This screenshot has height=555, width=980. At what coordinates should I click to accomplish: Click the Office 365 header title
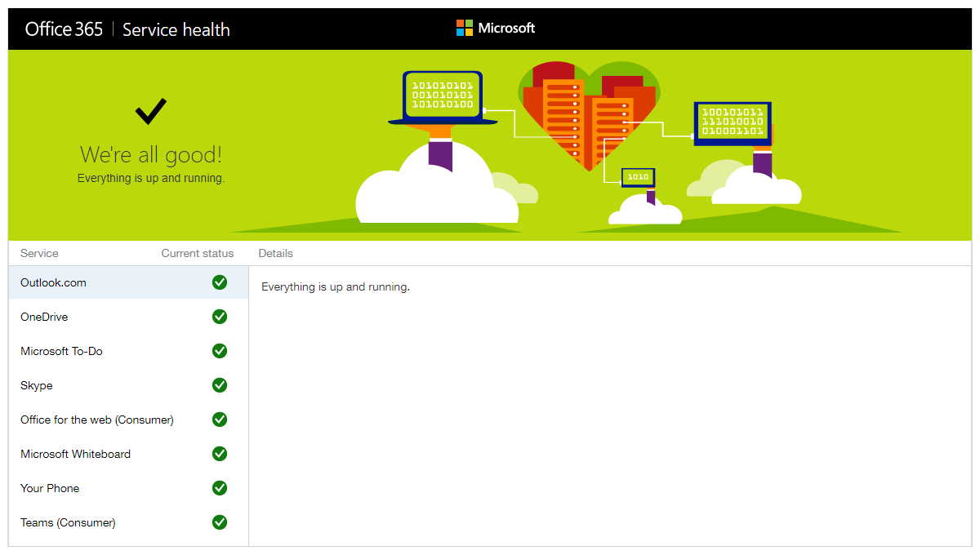click(64, 29)
